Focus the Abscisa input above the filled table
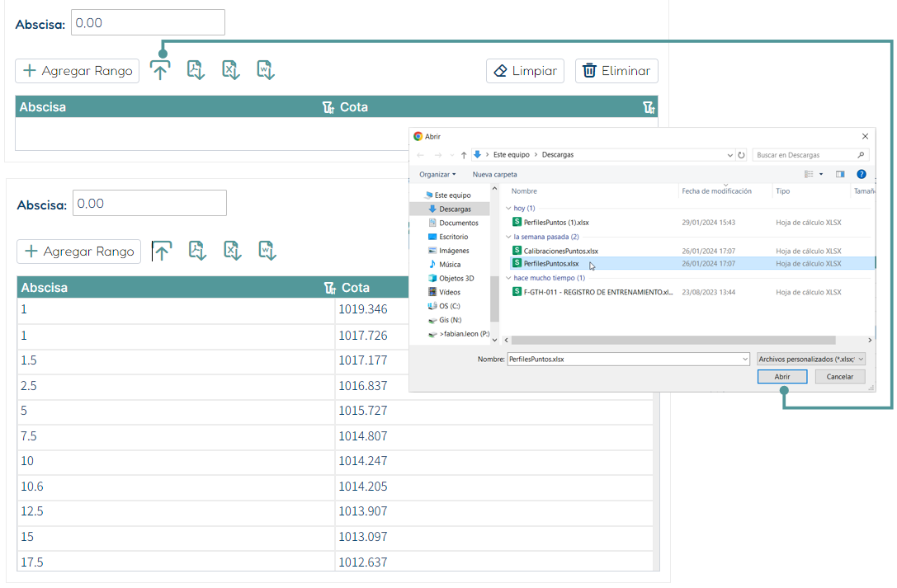 pos(149,203)
